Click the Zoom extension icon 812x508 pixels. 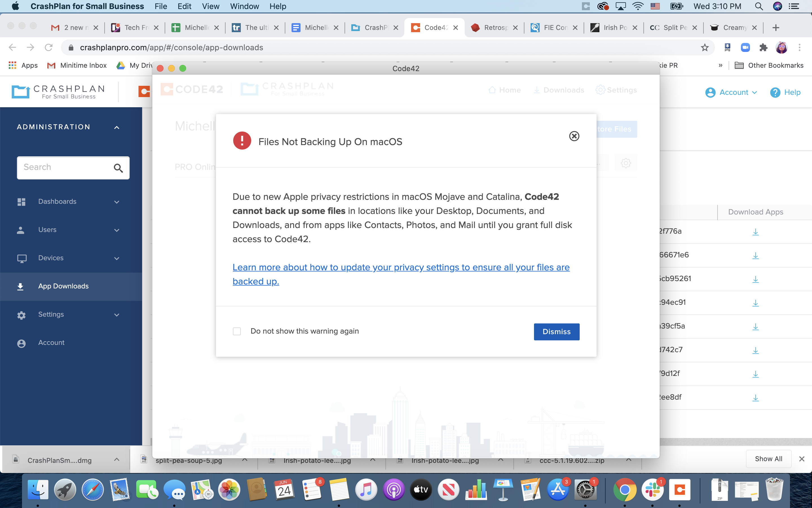coord(745,47)
